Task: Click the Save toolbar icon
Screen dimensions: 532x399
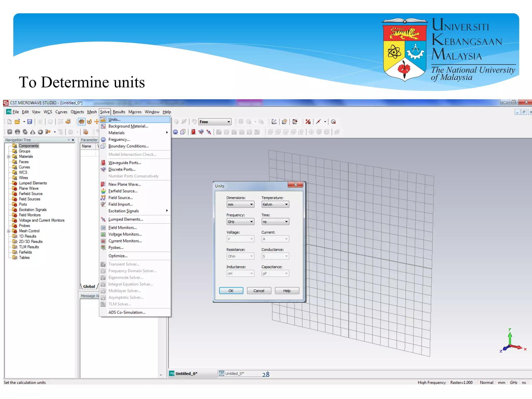Action: point(30,122)
